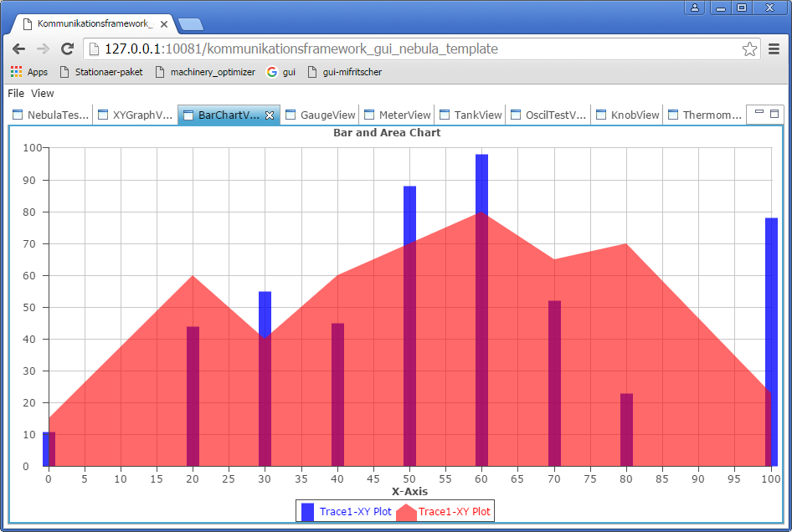Open the gui-mifritscher bookmark
The image size is (792, 532).
[x=344, y=72]
